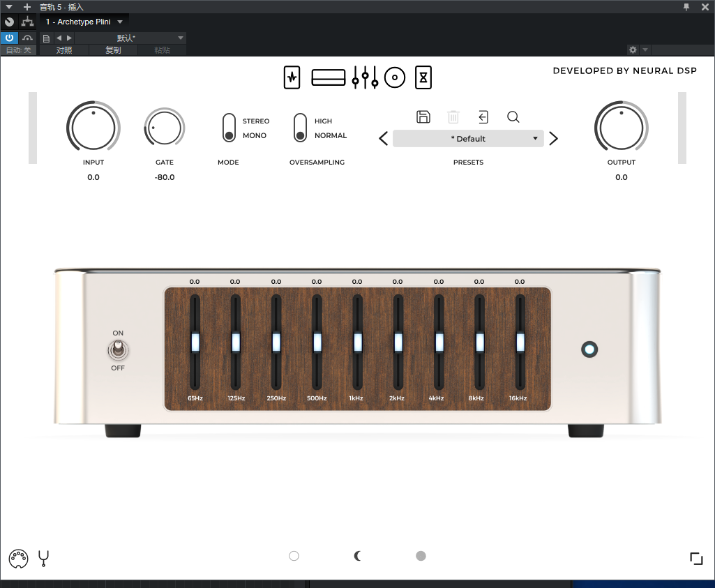Image resolution: width=715 pixels, height=588 pixels.
Task: Click the 65Hz EQ slider
Action: click(195, 342)
